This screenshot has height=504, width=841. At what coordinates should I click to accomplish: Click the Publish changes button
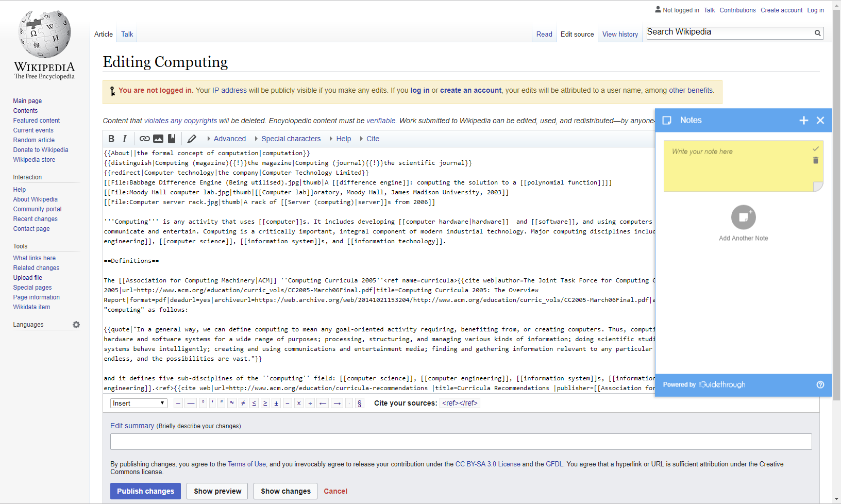pyautogui.click(x=145, y=491)
